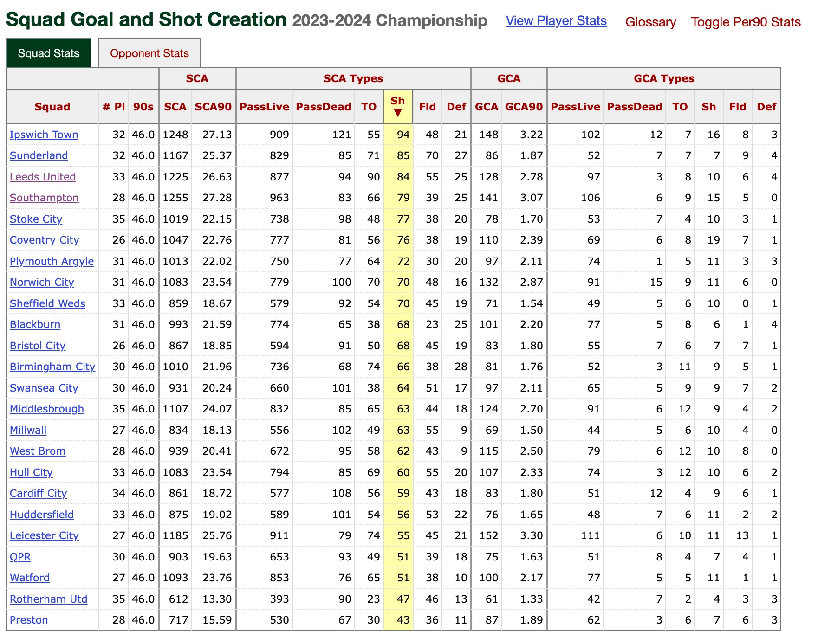818x644 pixels.
Task: Sort by GCA Types TO header
Action: point(680,107)
